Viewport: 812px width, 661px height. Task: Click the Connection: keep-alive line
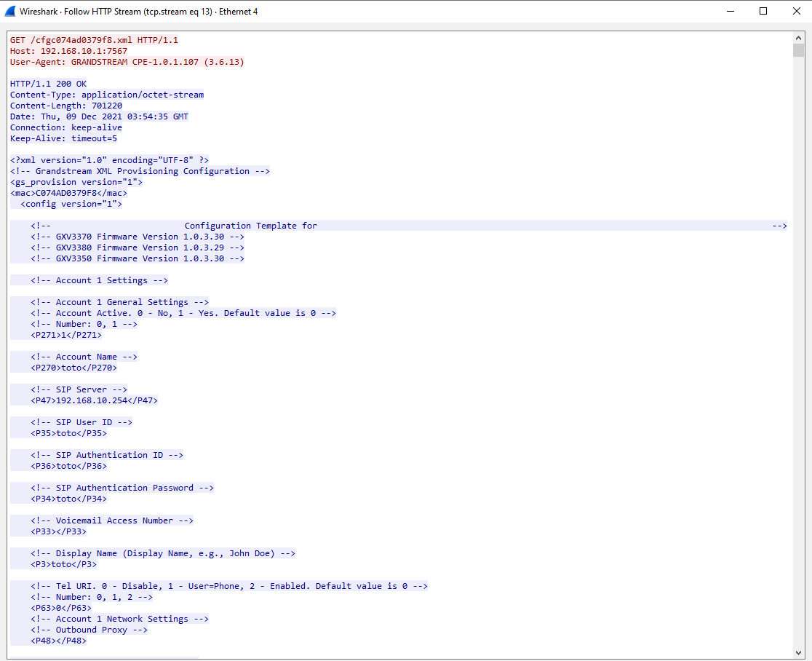pos(65,127)
